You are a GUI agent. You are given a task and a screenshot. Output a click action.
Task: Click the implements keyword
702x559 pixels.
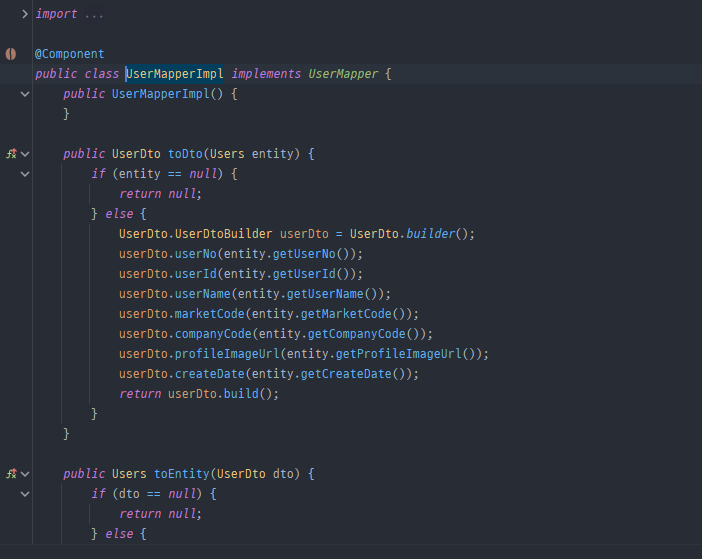[266, 74]
